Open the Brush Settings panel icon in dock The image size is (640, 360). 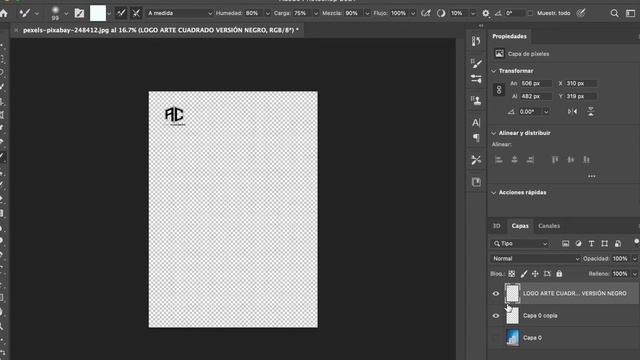pos(476,63)
